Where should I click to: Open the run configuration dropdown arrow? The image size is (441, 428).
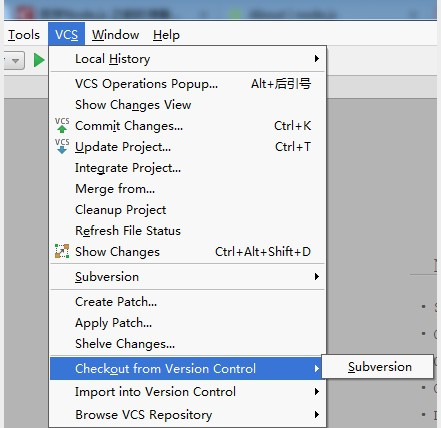(15, 61)
